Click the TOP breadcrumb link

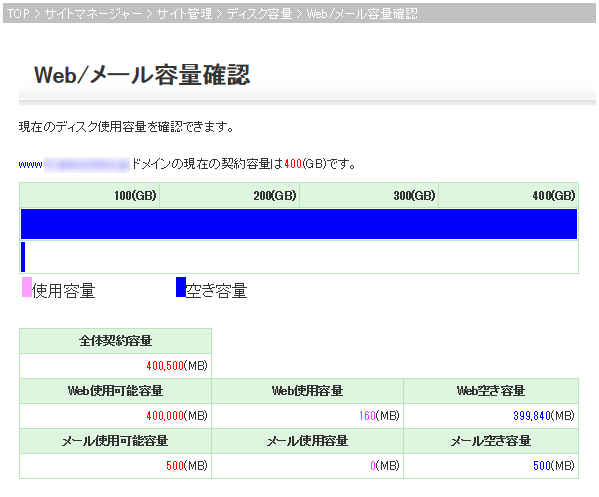tap(18, 14)
